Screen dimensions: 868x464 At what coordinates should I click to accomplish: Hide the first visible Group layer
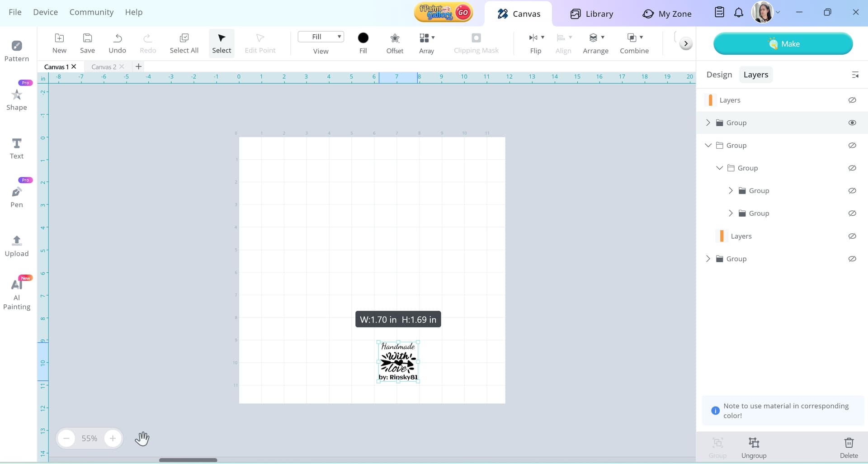pos(852,123)
